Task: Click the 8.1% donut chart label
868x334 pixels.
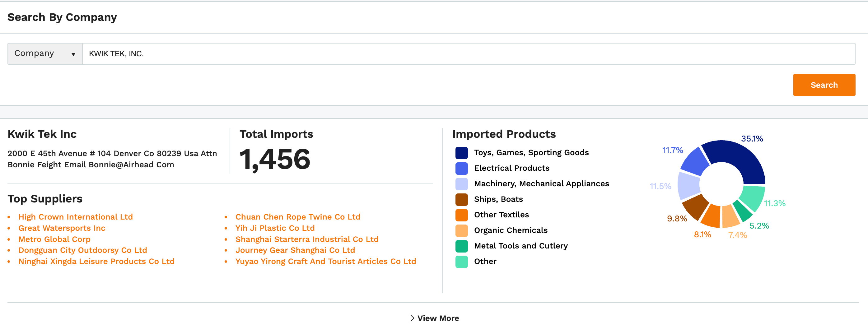Action: tap(702, 235)
